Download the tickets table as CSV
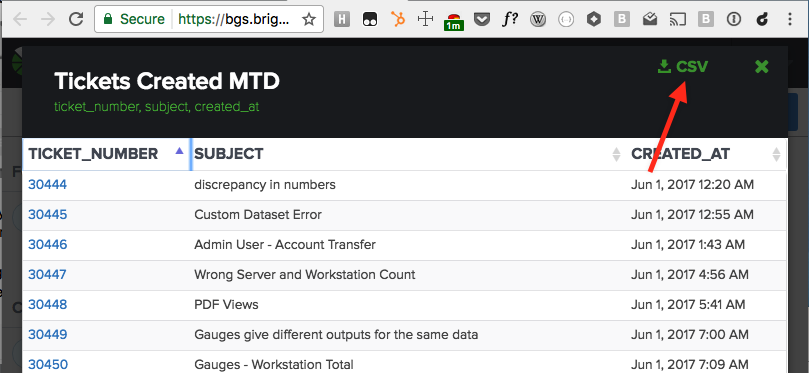 683,67
